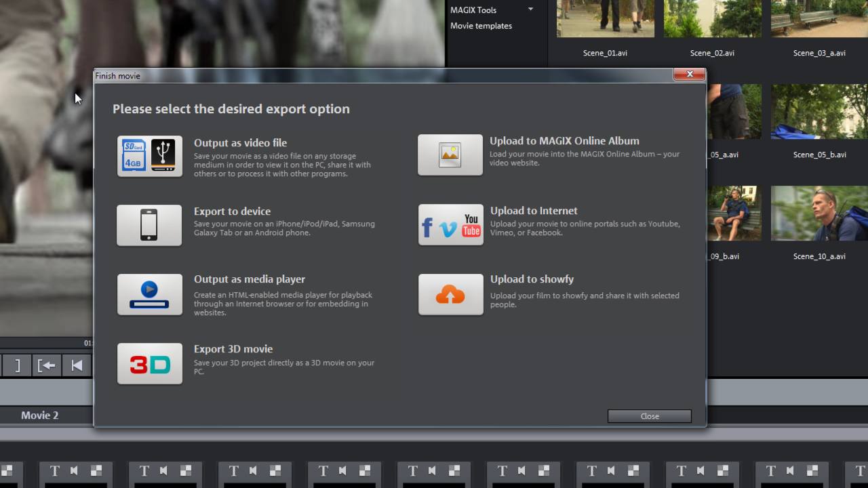The height and width of the screenshot is (488, 868).
Task: Click the Export to device phone icon
Action: click(150, 225)
